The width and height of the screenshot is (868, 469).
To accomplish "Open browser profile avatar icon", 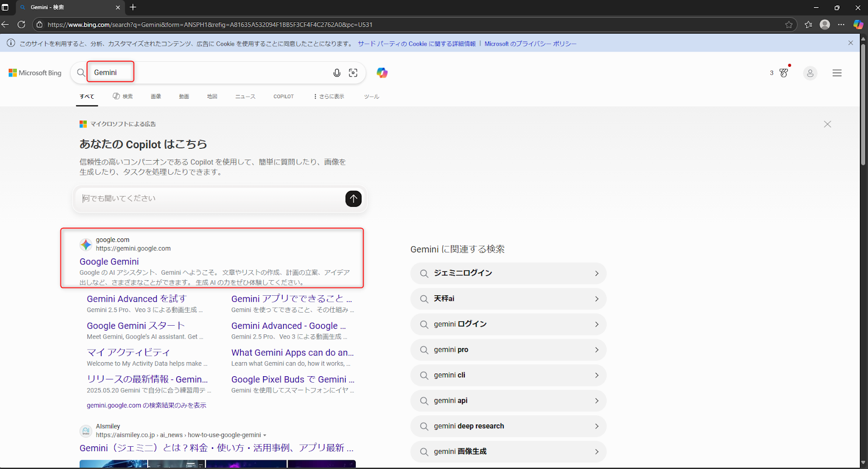I will [x=825, y=24].
